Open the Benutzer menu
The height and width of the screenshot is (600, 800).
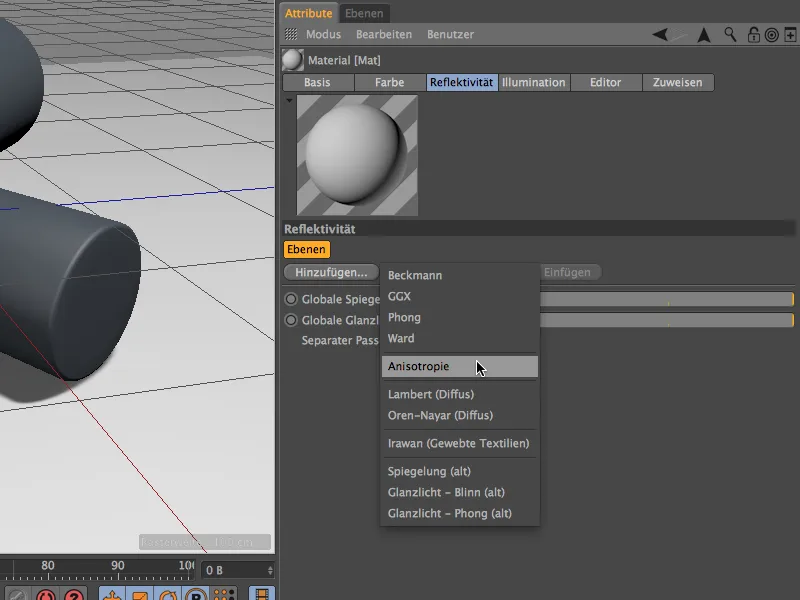[451, 34]
